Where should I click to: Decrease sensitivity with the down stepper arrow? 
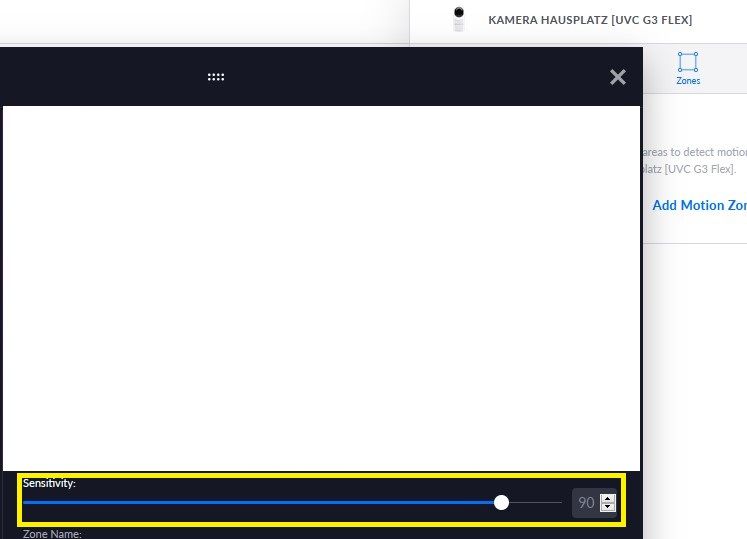click(x=608, y=508)
